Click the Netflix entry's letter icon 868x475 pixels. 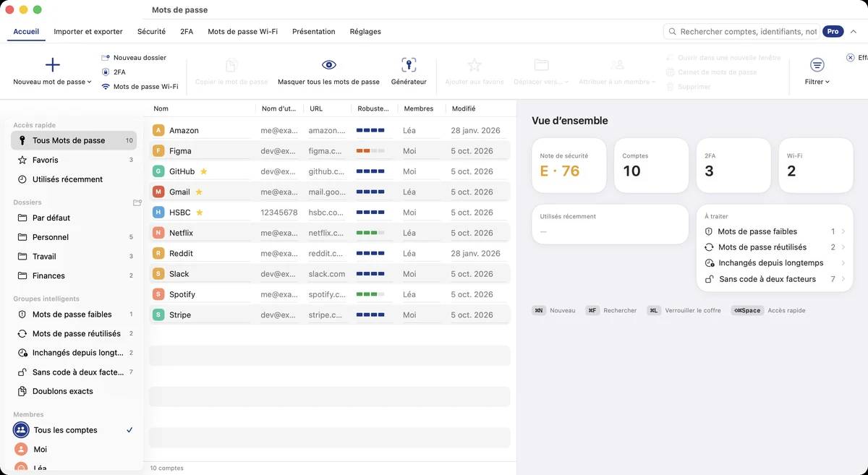click(x=158, y=233)
